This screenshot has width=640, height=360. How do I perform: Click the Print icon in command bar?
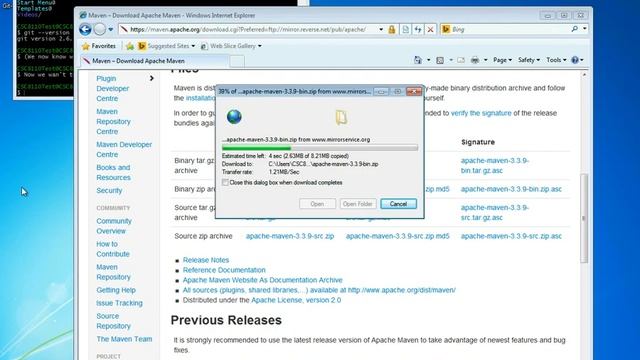point(475,60)
